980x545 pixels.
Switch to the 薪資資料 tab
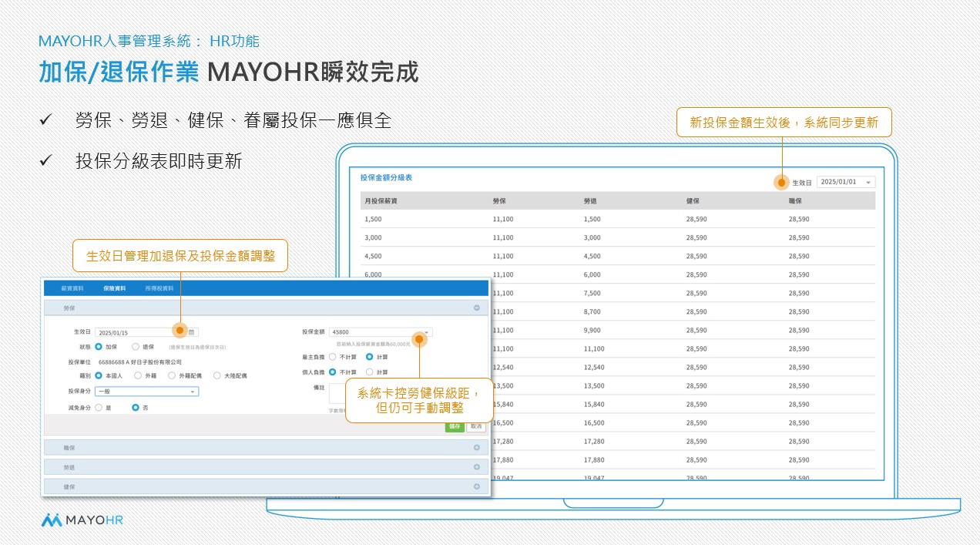(x=72, y=288)
